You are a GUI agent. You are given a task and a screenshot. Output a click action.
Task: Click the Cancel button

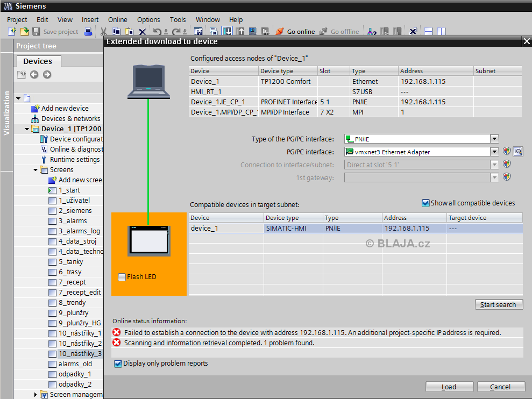(501, 387)
